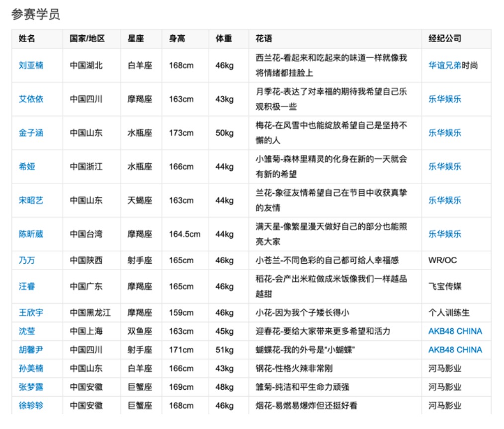Select the 164.5cm height cell
Image resolution: width=504 pixels, height=429 pixels.
185,234
